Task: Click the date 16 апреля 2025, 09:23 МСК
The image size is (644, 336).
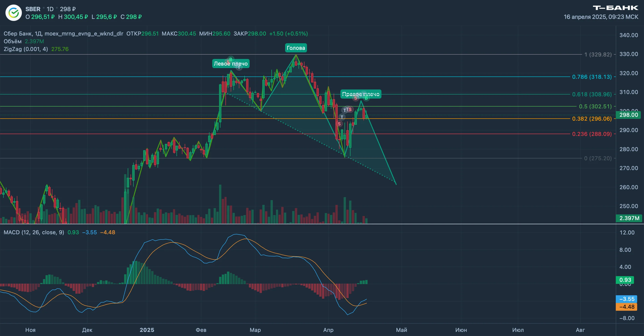Action: 601,17
